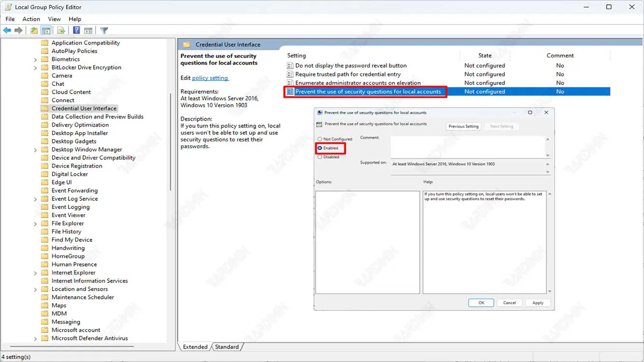
Task: Click the Up one level folder icon
Action: click(34, 30)
